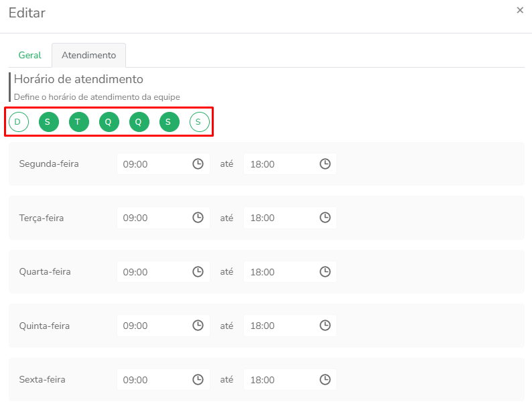Edit Segunda-feira end time 18:00 field
Screen dimensions: 532x404
click(290, 164)
